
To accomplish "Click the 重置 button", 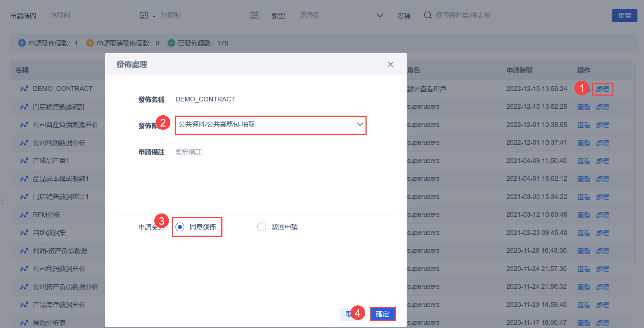I will pos(625,16).
